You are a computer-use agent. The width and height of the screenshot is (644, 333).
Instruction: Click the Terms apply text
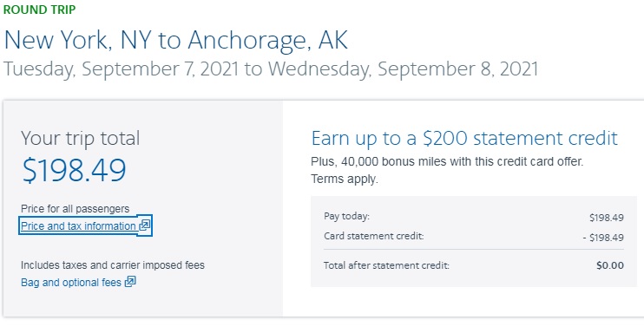click(345, 180)
